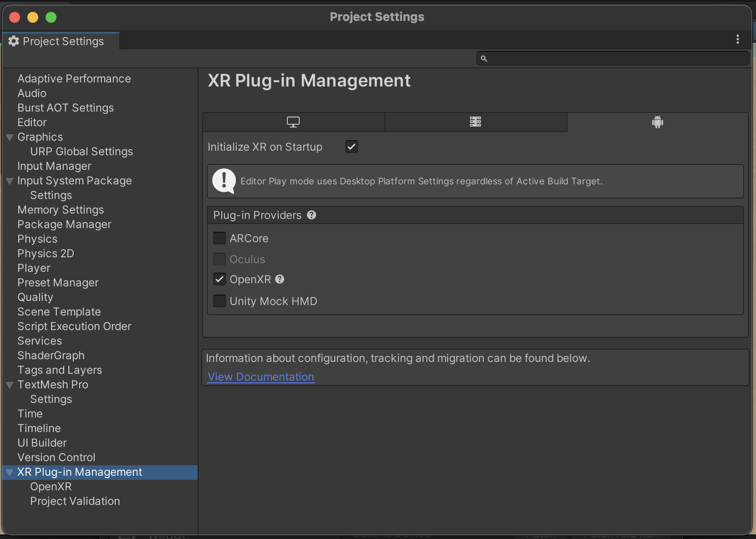Open Memory Settings
This screenshot has width=756, height=539.
pyautogui.click(x=61, y=210)
